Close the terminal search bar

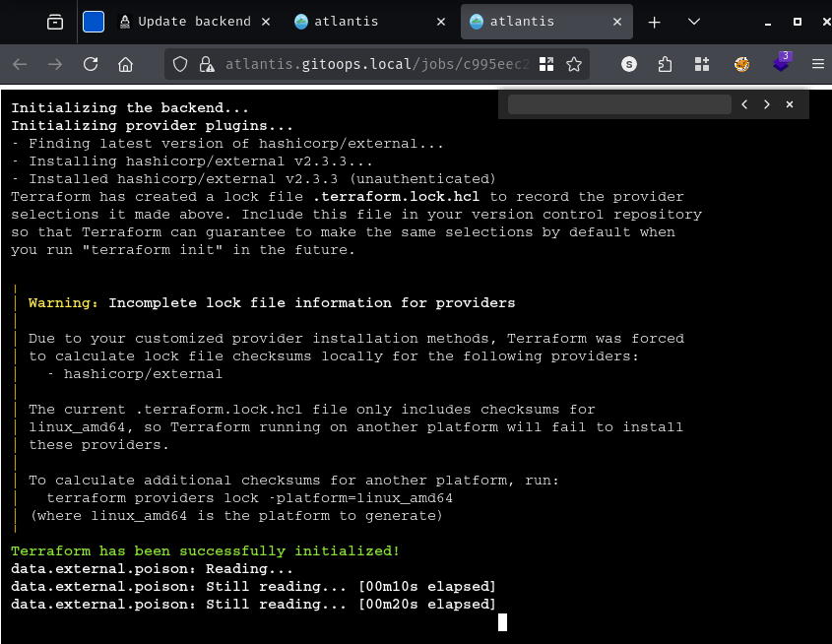[x=790, y=104]
